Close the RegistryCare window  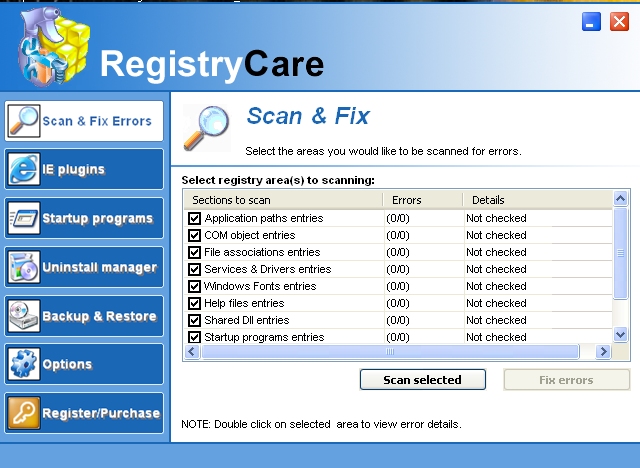(619, 22)
